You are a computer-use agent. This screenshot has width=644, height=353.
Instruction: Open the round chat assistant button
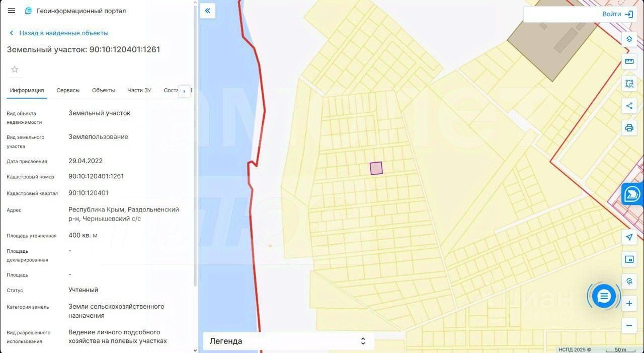tap(604, 296)
